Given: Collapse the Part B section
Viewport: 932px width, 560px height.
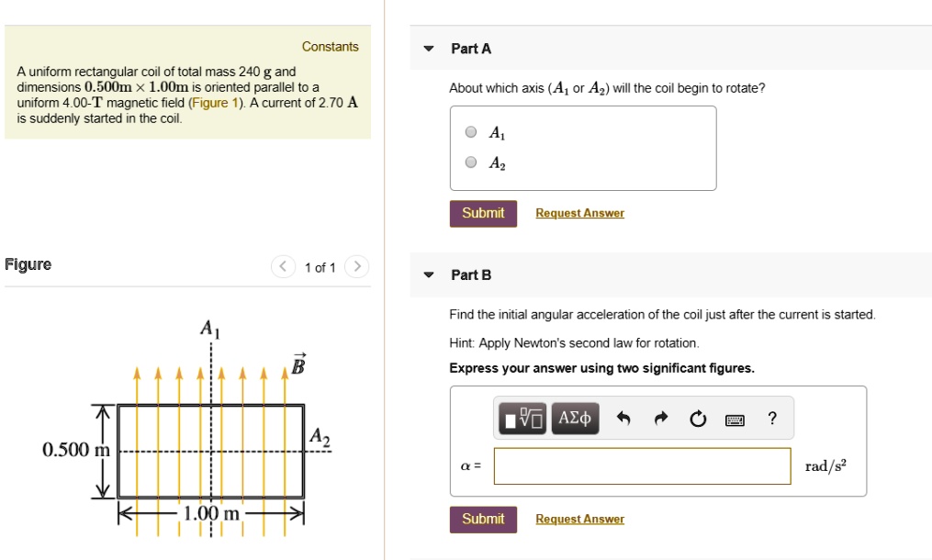Looking at the screenshot, I should click(426, 274).
